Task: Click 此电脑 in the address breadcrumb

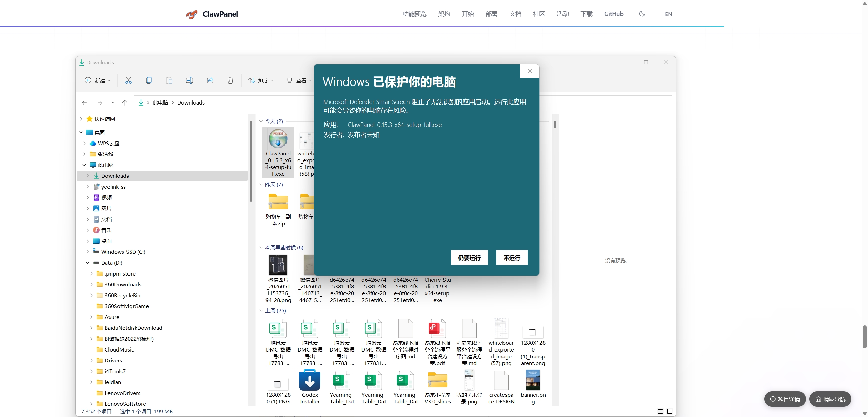Action: 160,103
